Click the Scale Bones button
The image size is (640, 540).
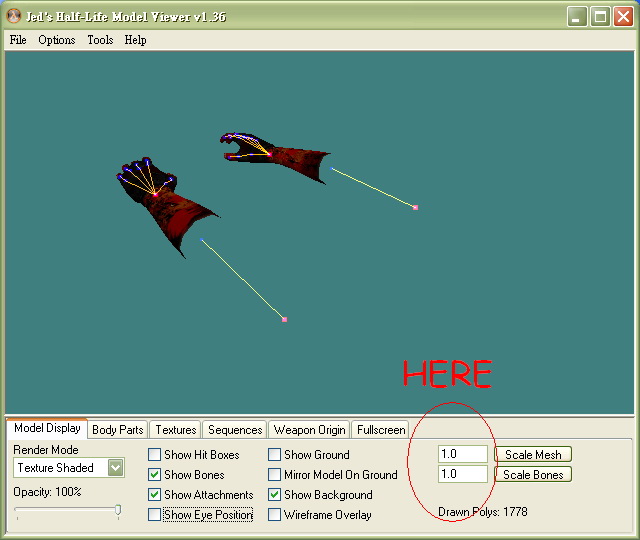coord(533,474)
